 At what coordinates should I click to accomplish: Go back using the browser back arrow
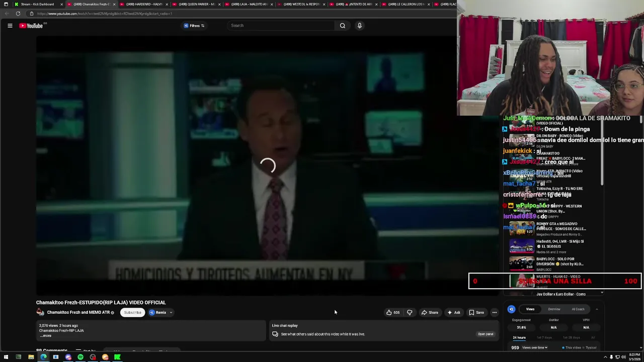6,14
